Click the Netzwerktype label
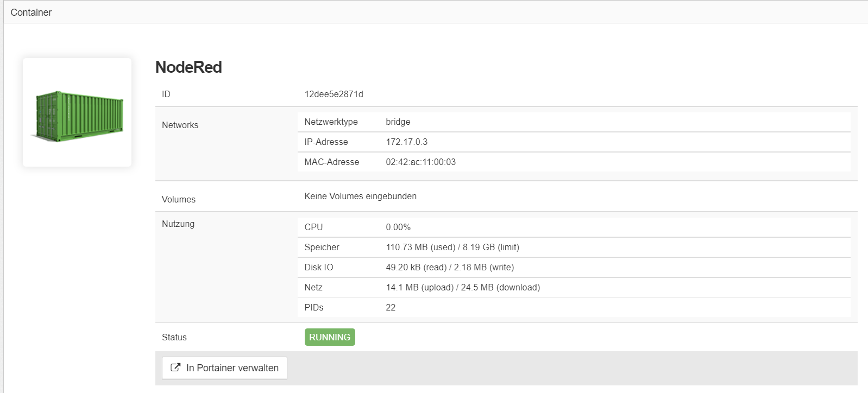 (x=331, y=122)
